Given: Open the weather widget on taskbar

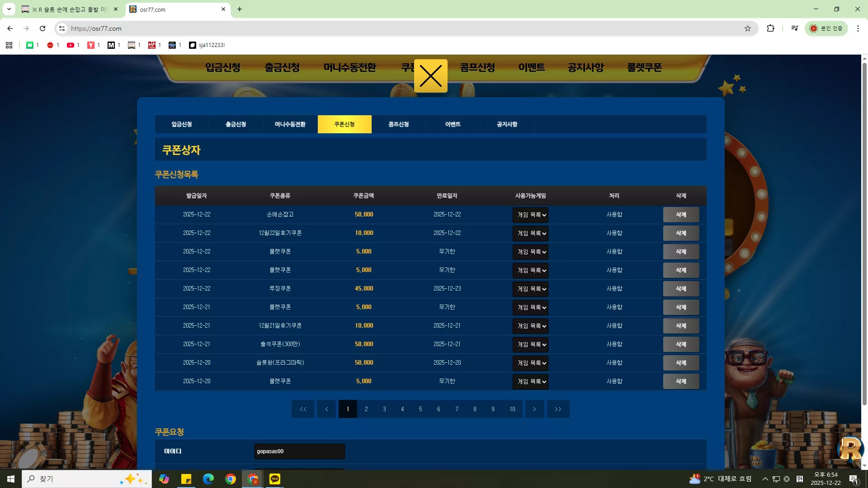Looking at the screenshot, I should coord(720,479).
